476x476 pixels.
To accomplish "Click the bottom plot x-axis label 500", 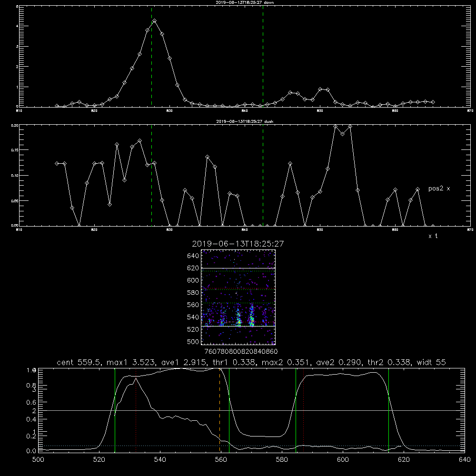I will coord(38,460).
